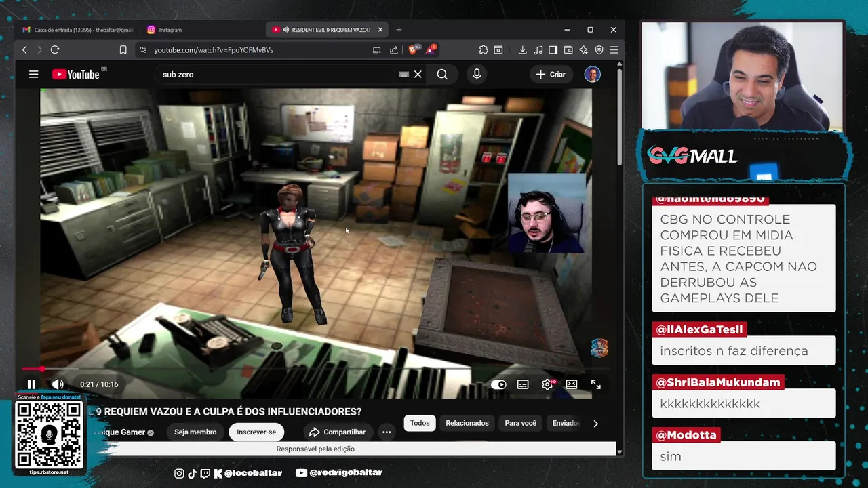
Task: Toggle autoplay switch in player
Action: [x=498, y=384]
